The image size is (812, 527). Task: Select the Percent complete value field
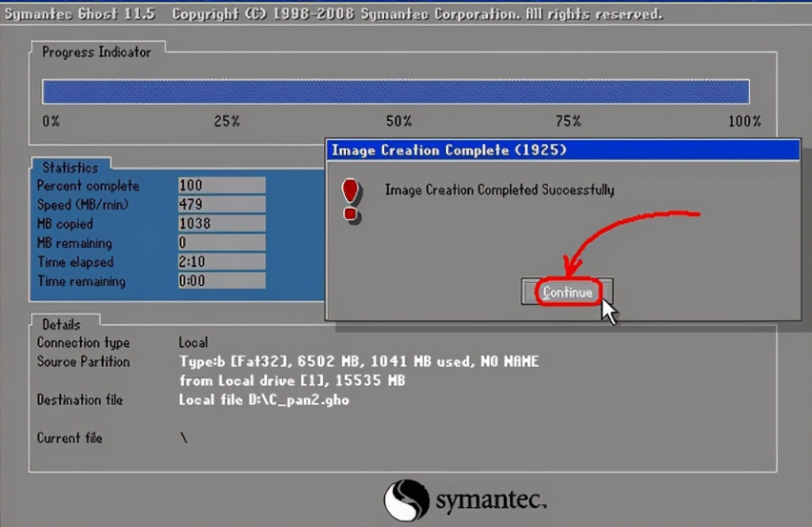[x=219, y=186]
